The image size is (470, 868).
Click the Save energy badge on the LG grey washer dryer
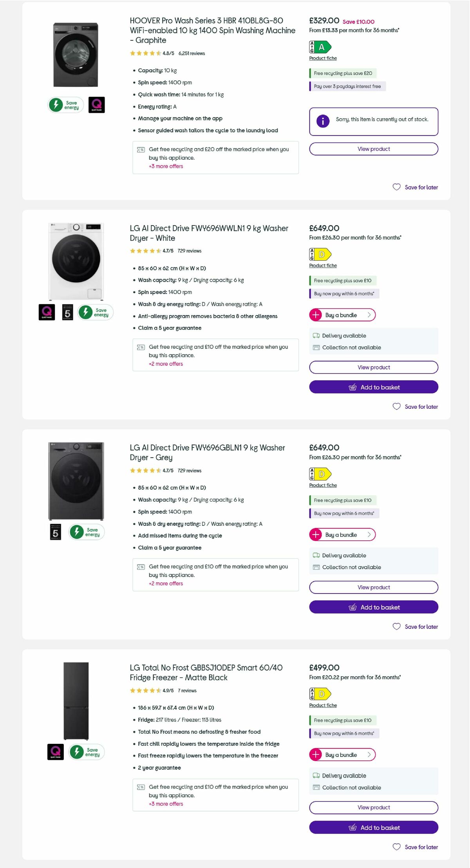87,531
